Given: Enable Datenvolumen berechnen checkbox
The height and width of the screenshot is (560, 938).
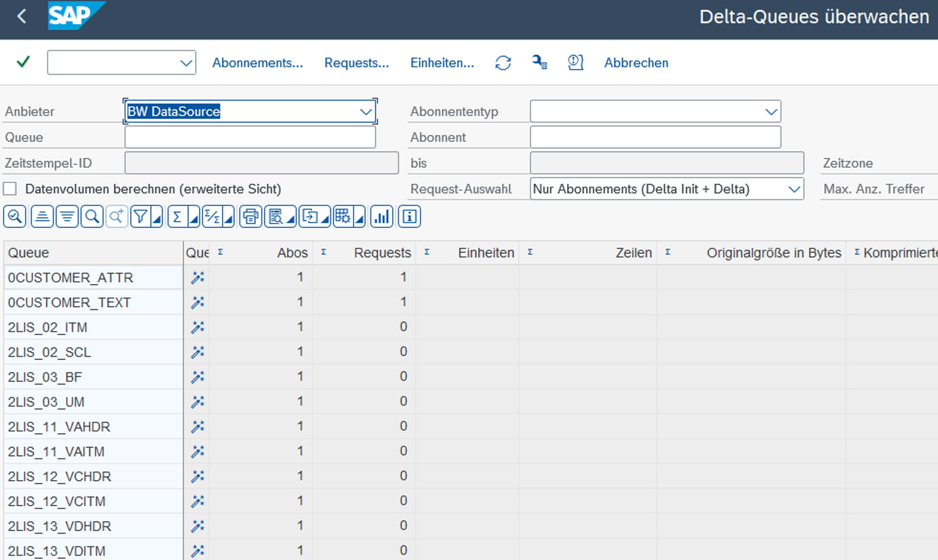Looking at the screenshot, I should [10, 189].
